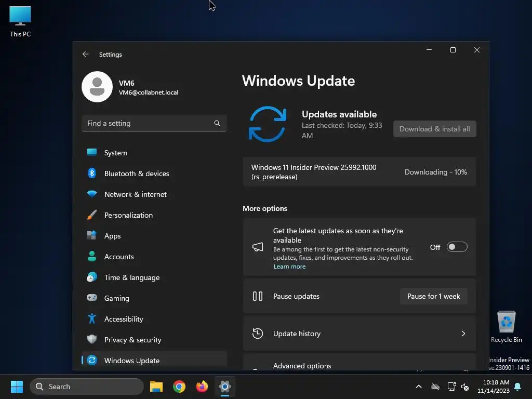Click the Time & language globe icon
Viewport: 532px width, 399px height.
pyautogui.click(x=91, y=277)
